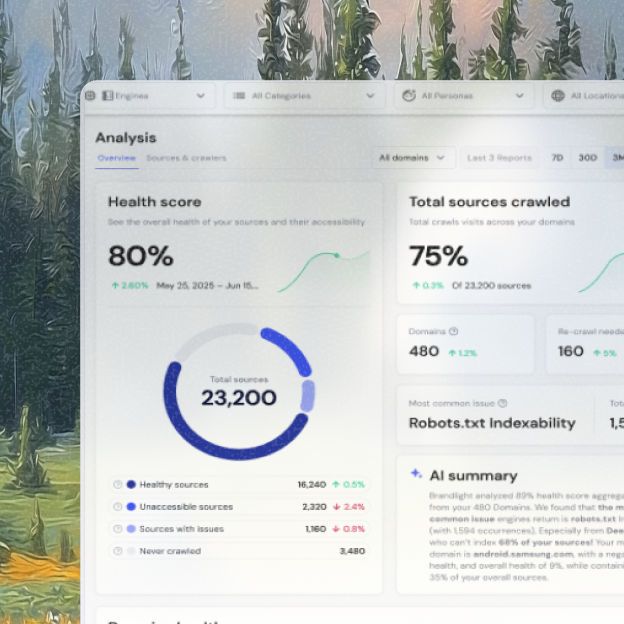The image size is (624, 624).
Task: Open the All Locations dropdown
Action: [584, 96]
